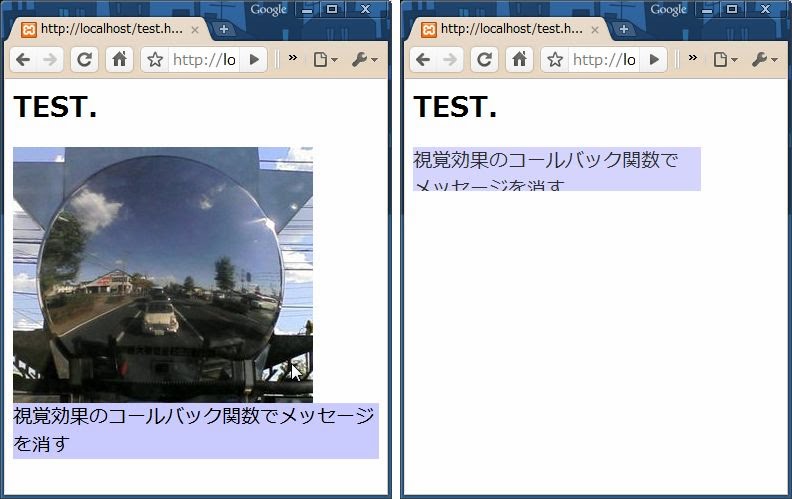
Task: Open the page menu in left browser window
Action: click(x=324, y=60)
